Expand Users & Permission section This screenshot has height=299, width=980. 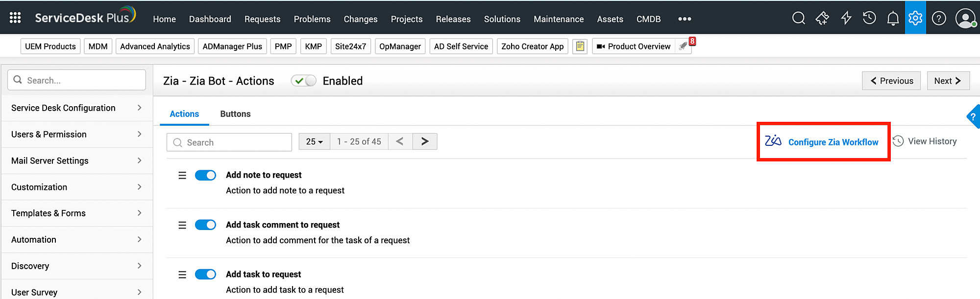click(77, 134)
